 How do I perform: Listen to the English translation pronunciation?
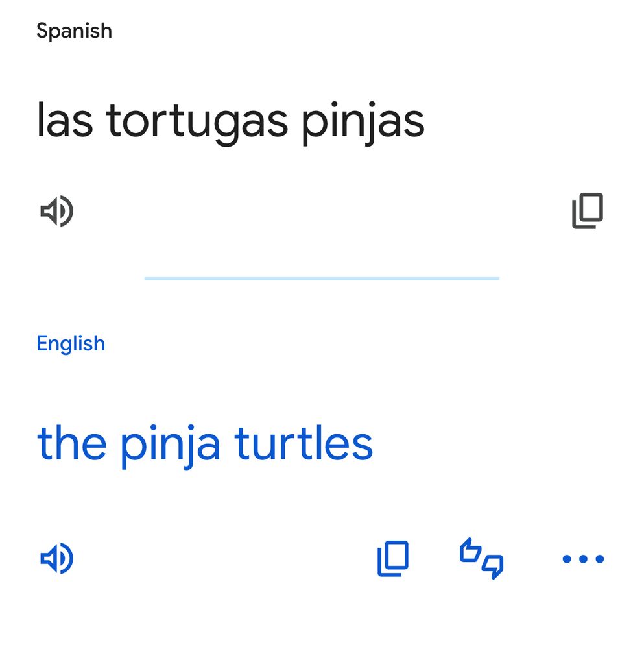57,558
